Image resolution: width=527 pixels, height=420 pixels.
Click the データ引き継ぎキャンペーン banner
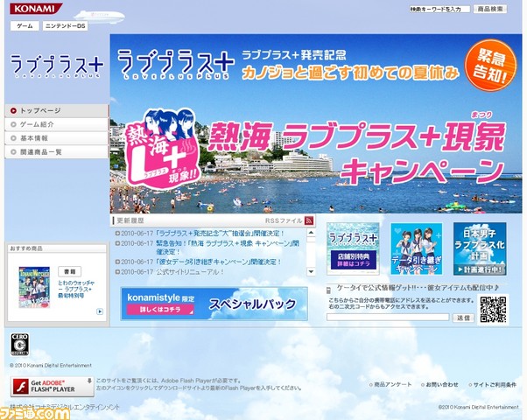[416, 248]
